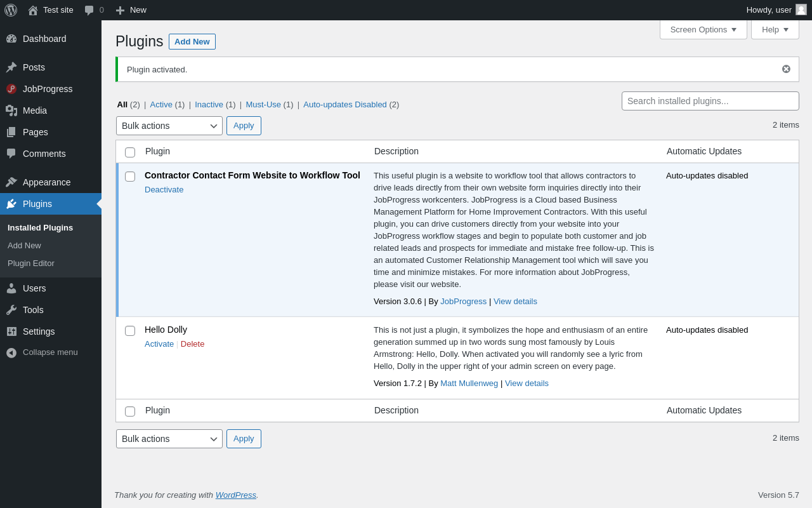Click the Settings sliders icon
This screenshot has height=508, width=812.
11,331
